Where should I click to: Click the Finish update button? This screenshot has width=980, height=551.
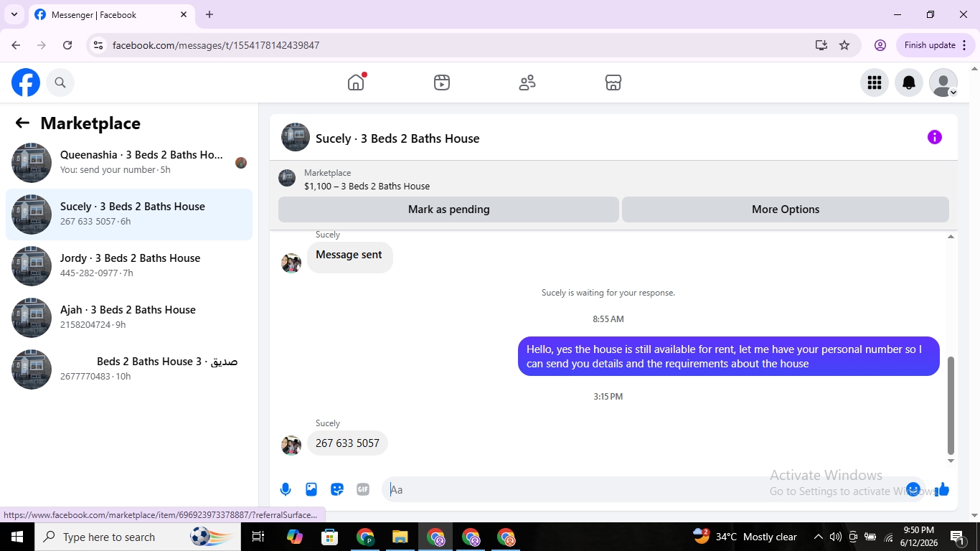click(935, 45)
